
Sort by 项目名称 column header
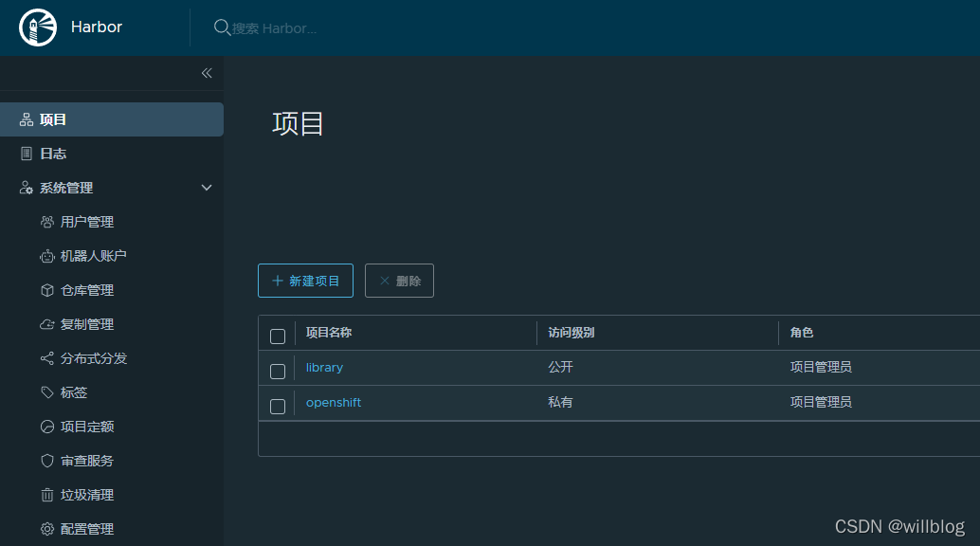coord(329,333)
